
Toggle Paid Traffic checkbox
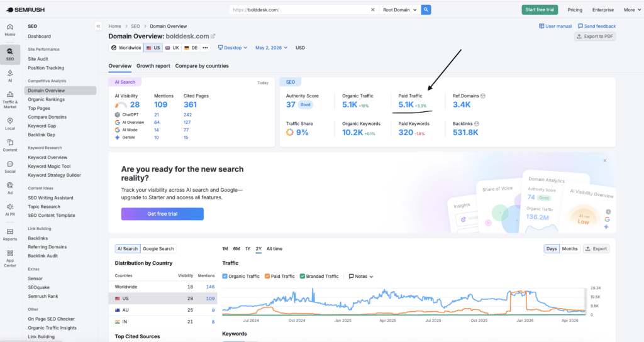click(x=267, y=277)
